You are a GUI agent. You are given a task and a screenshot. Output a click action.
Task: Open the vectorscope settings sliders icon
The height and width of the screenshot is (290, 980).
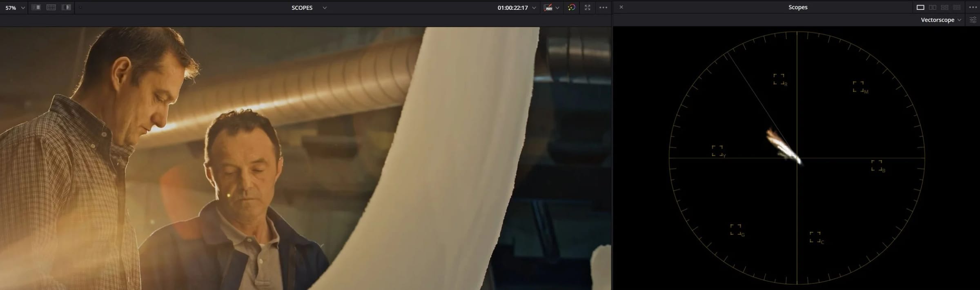pos(973,20)
